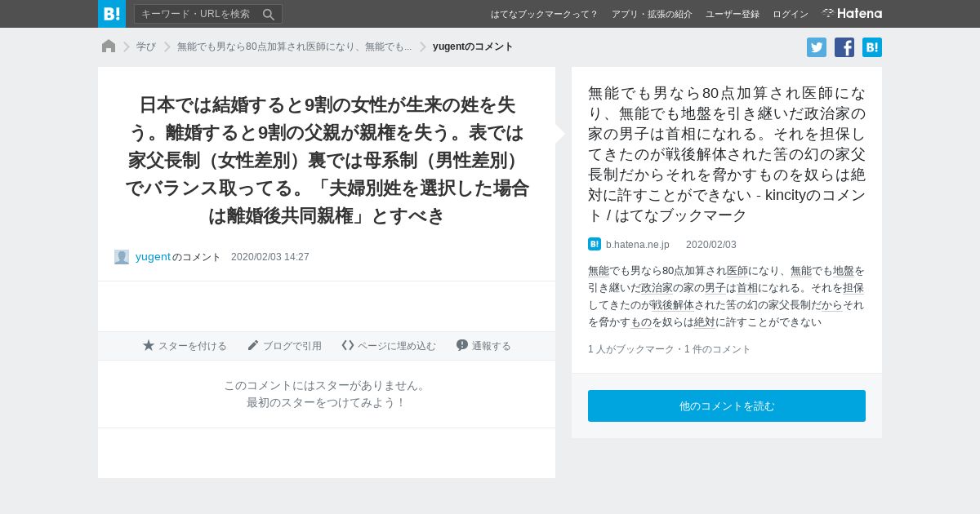
Task: Open the 無能でも男なら80点… breadcrumb link
Action: click(294, 47)
